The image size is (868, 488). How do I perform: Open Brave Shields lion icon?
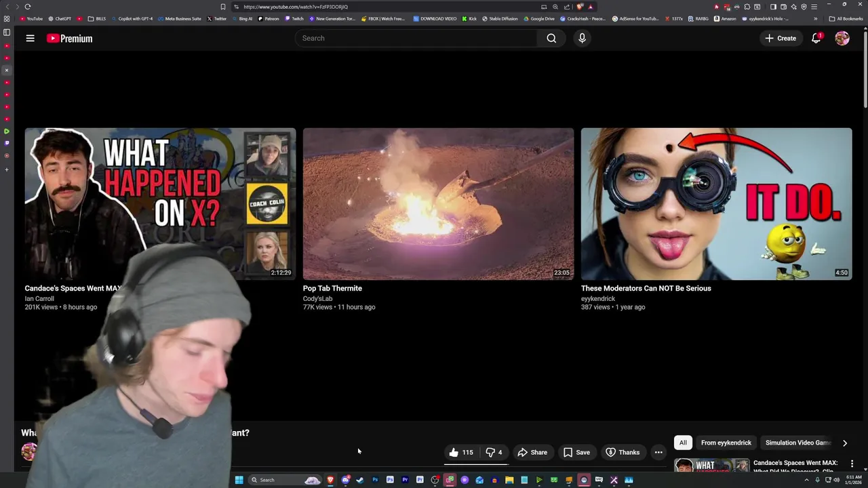coord(578,7)
